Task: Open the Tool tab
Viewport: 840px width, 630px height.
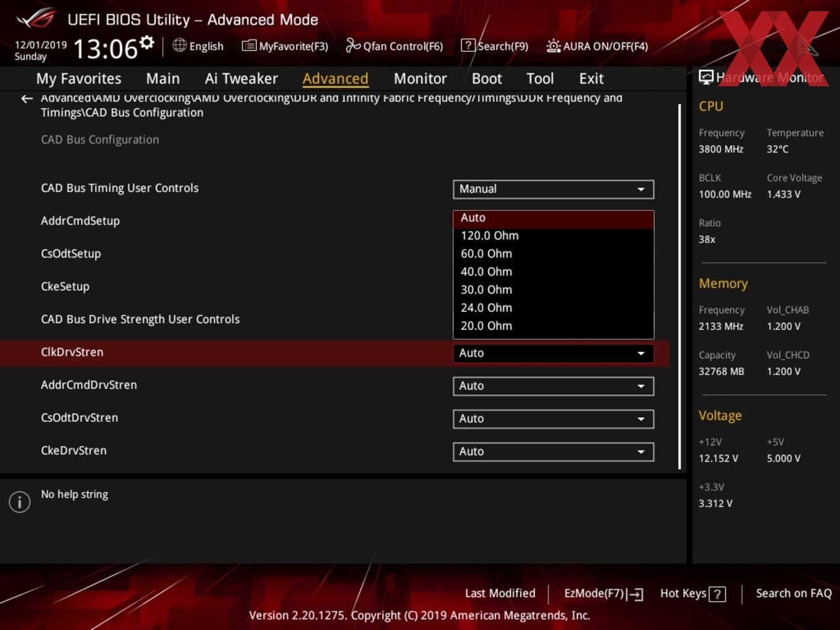Action: [x=540, y=78]
